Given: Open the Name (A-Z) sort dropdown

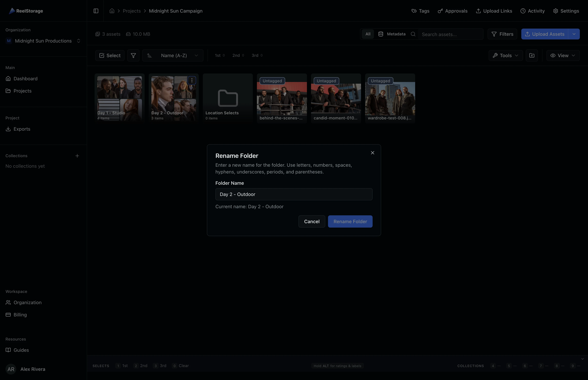Looking at the screenshot, I should coord(173,55).
